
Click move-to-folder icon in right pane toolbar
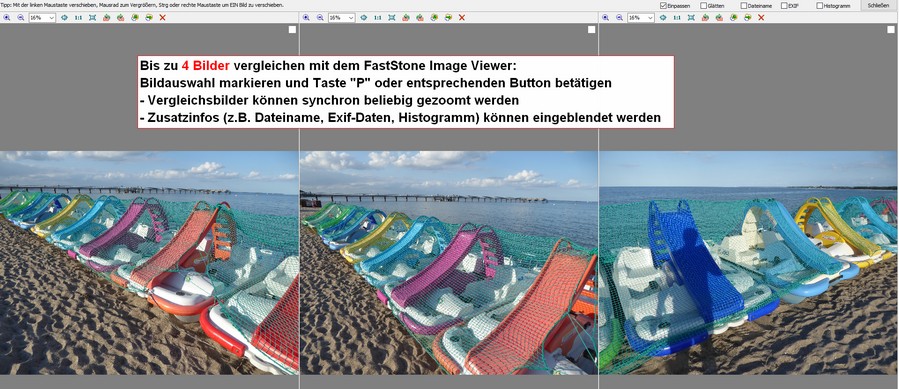point(747,18)
